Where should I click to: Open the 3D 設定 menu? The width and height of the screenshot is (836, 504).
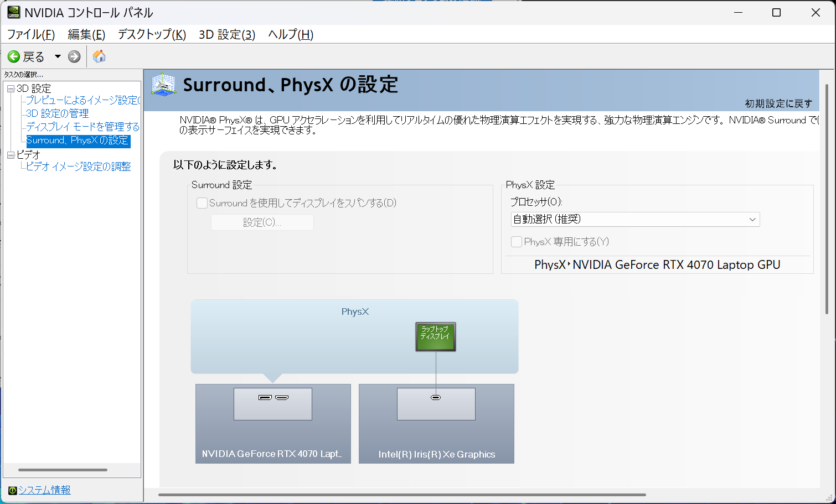227,34
